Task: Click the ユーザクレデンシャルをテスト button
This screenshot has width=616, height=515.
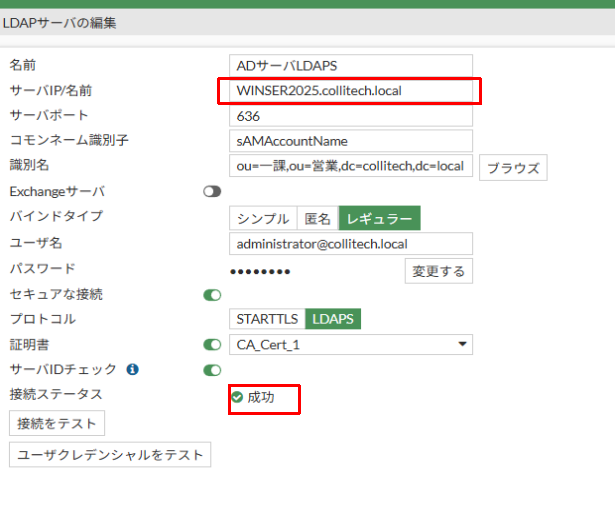Action: pos(110,455)
